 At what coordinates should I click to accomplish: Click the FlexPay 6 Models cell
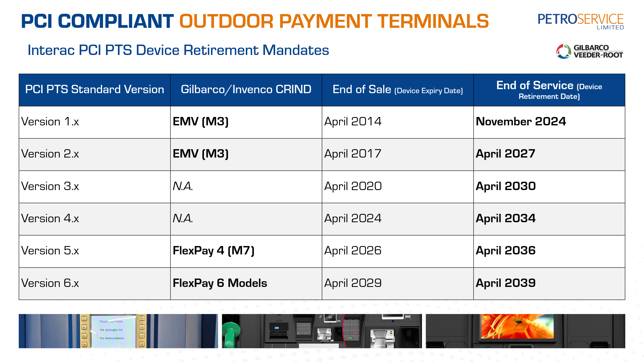(220, 283)
